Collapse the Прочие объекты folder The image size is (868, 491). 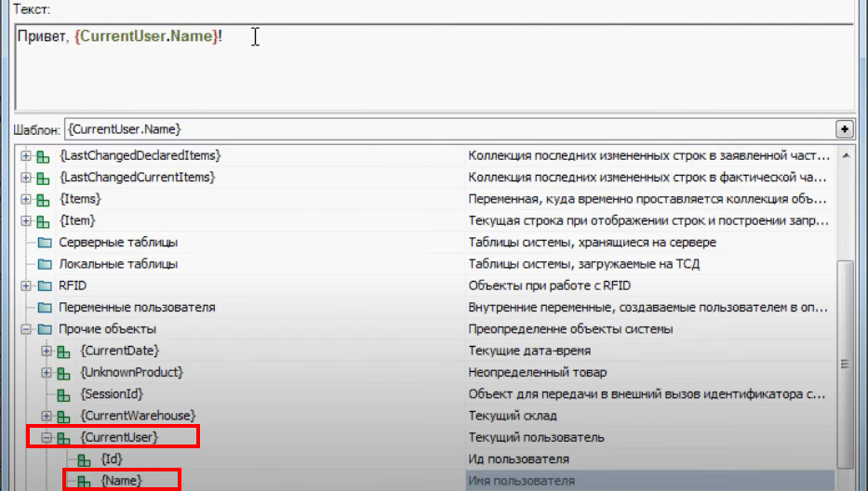click(x=25, y=329)
